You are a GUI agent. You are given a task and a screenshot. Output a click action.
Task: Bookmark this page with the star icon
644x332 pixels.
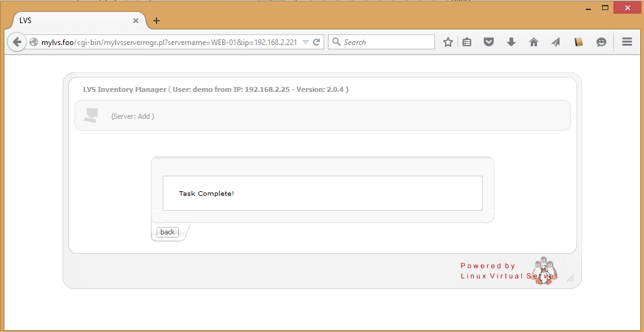click(x=448, y=43)
